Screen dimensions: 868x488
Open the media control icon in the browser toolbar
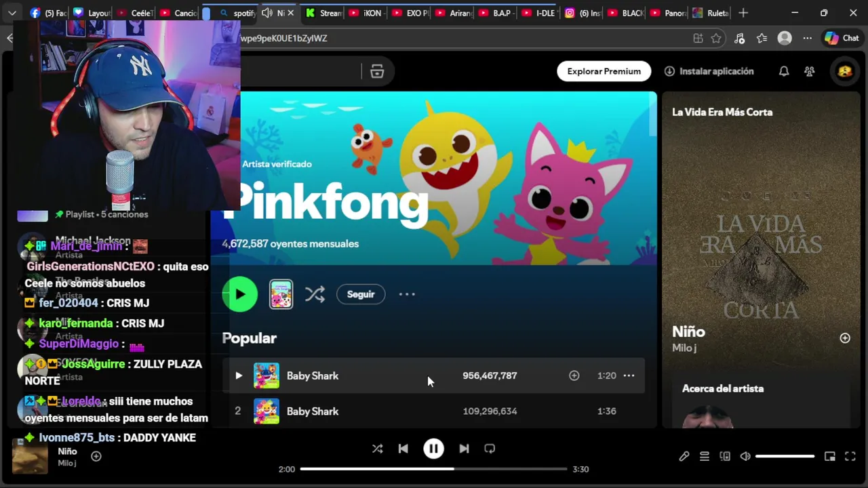pos(739,38)
